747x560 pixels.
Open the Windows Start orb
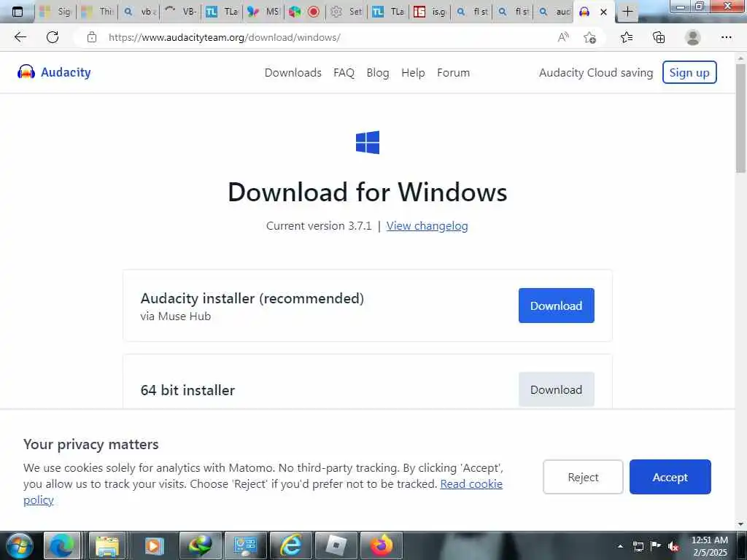point(19,545)
